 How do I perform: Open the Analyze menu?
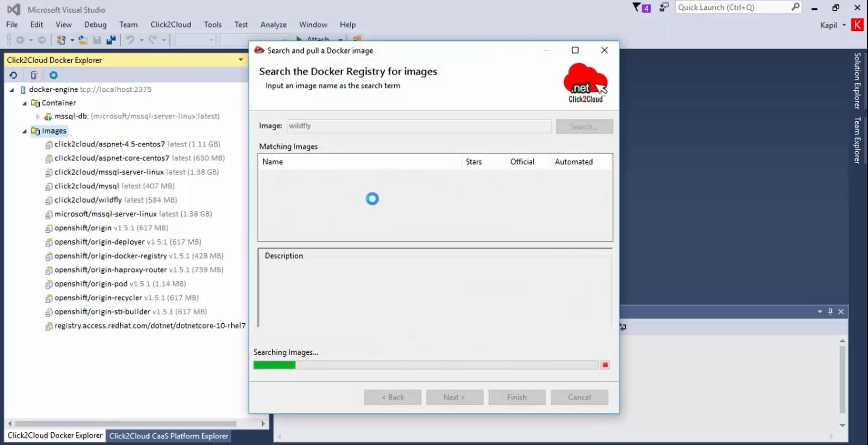(274, 24)
